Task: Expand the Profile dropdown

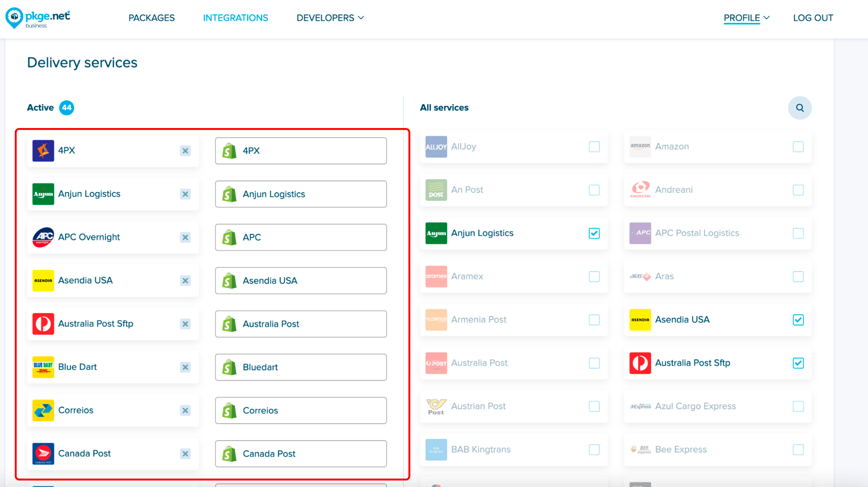Action: tap(746, 18)
